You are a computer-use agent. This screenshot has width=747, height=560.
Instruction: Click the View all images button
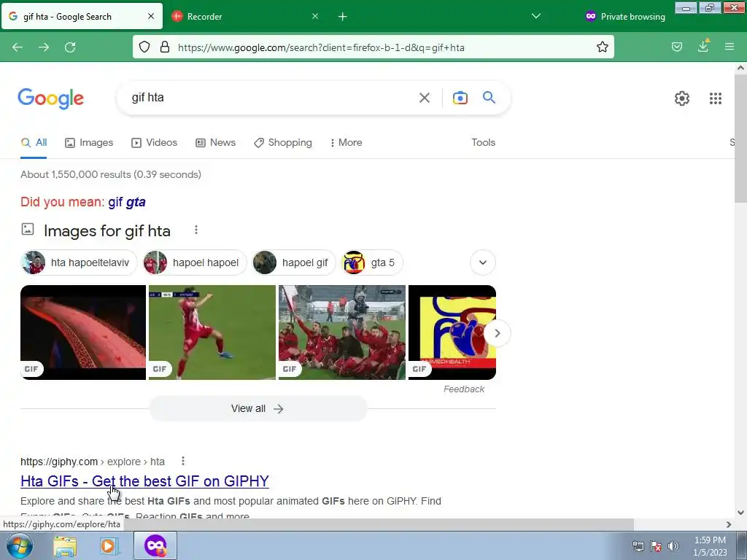point(258,408)
